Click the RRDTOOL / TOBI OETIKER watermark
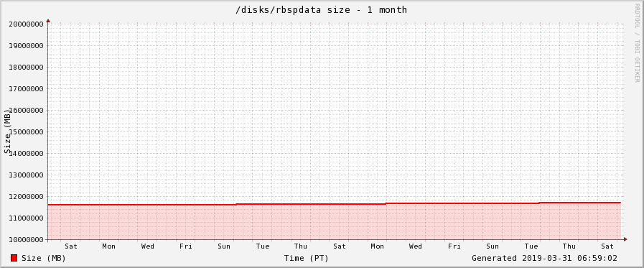644x268 pixels. [637, 42]
